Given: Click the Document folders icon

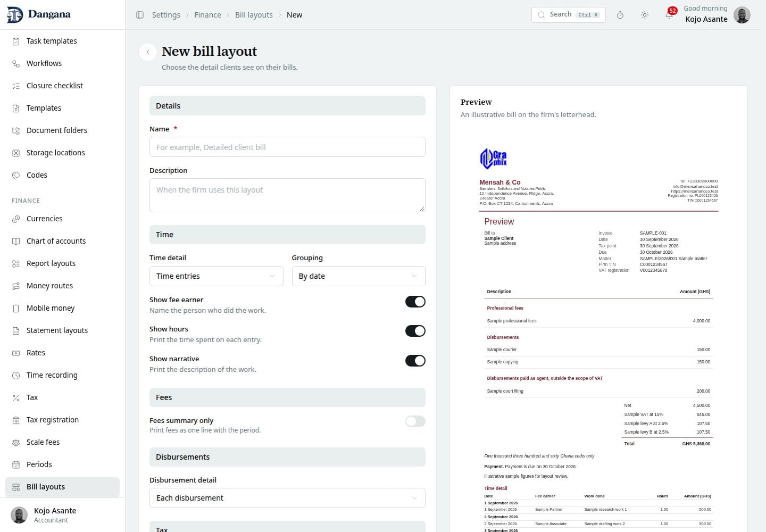Looking at the screenshot, I should [x=16, y=130].
